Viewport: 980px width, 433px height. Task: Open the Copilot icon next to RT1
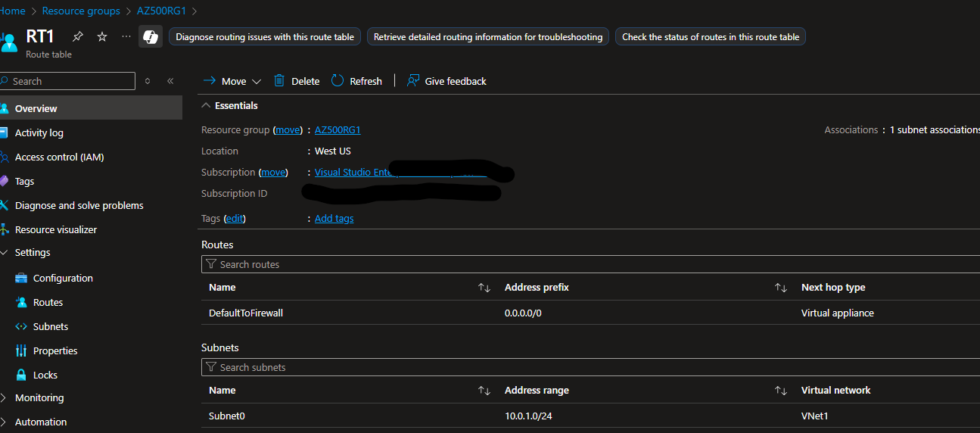click(x=151, y=36)
